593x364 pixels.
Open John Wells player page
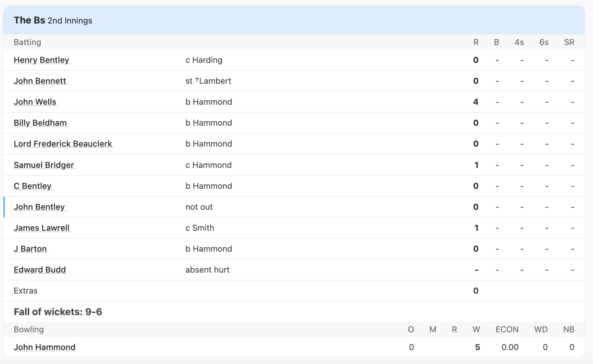pyautogui.click(x=35, y=102)
